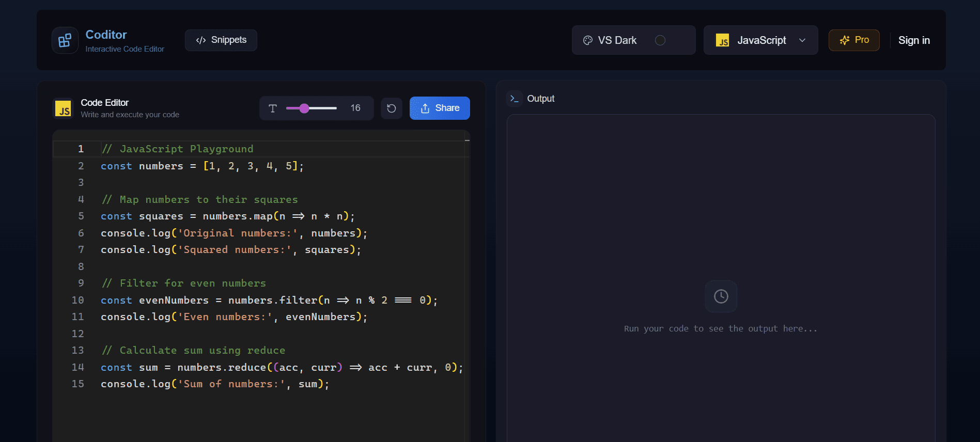Click the Pro upgrade button

[854, 40]
